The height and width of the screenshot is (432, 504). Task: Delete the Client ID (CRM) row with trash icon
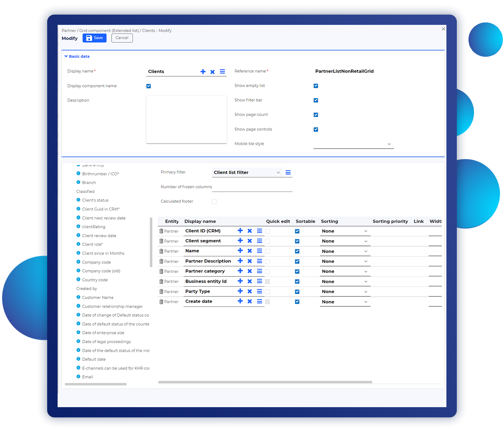click(161, 231)
